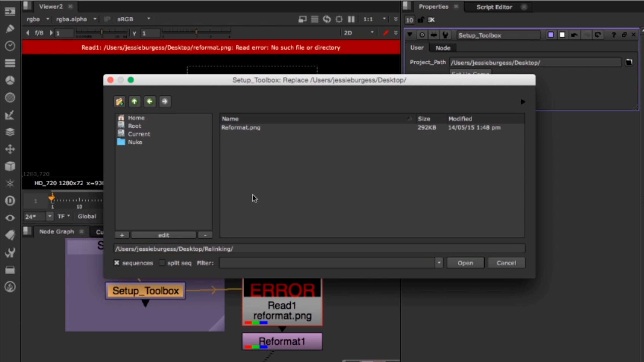The height and width of the screenshot is (362, 644).
Task: Toggle viewer pause button
Action: point(351,19)
